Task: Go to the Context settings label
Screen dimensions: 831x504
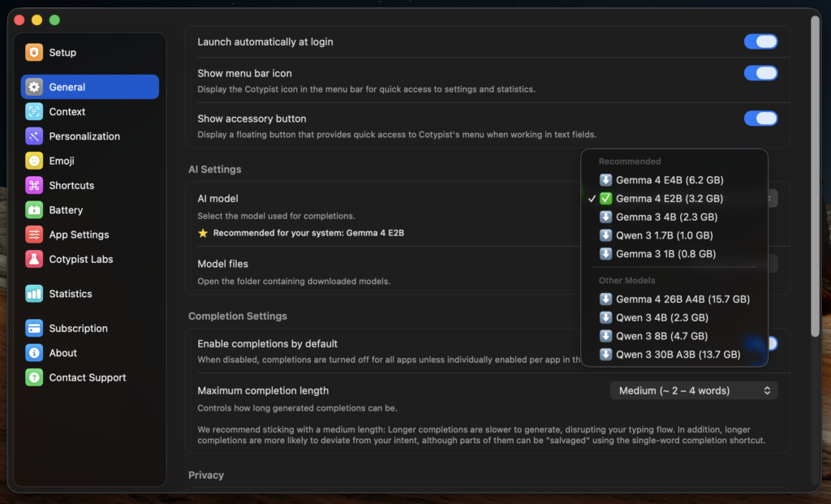Action: (x=67, y=112)
